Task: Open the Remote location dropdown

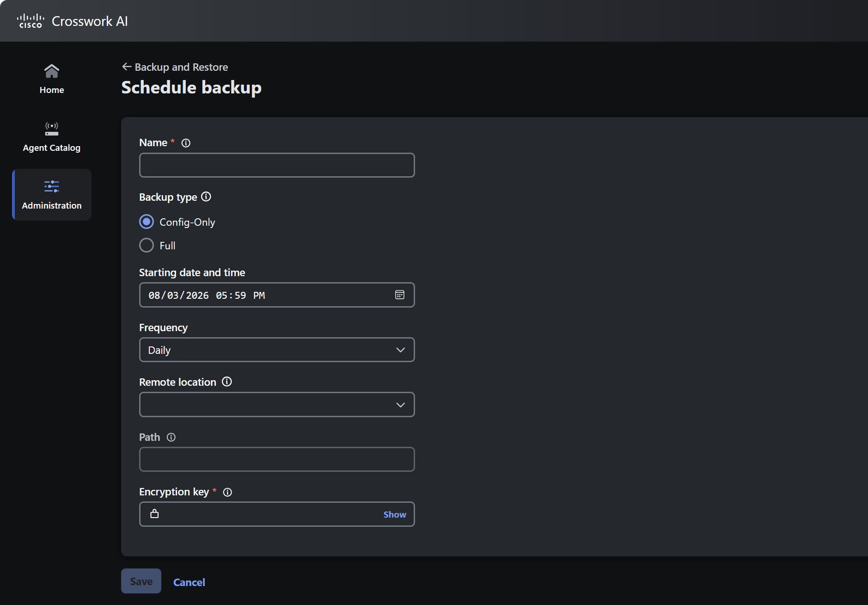Action: 277,405
